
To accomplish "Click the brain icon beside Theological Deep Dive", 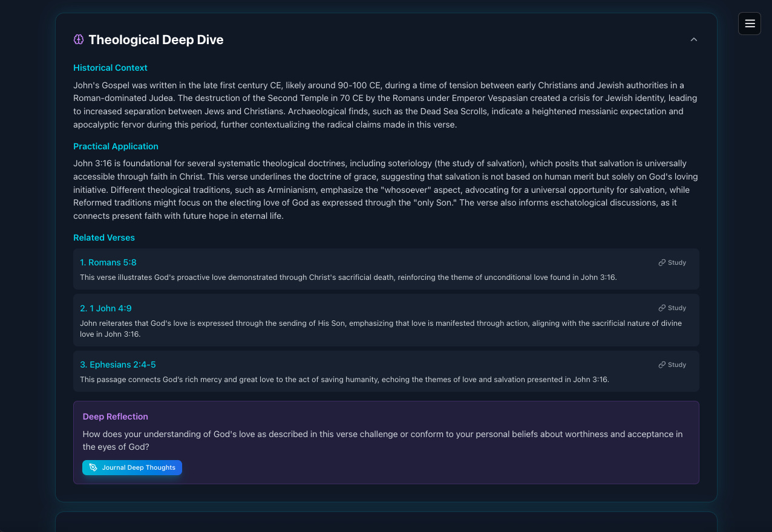I will [79, 40].
